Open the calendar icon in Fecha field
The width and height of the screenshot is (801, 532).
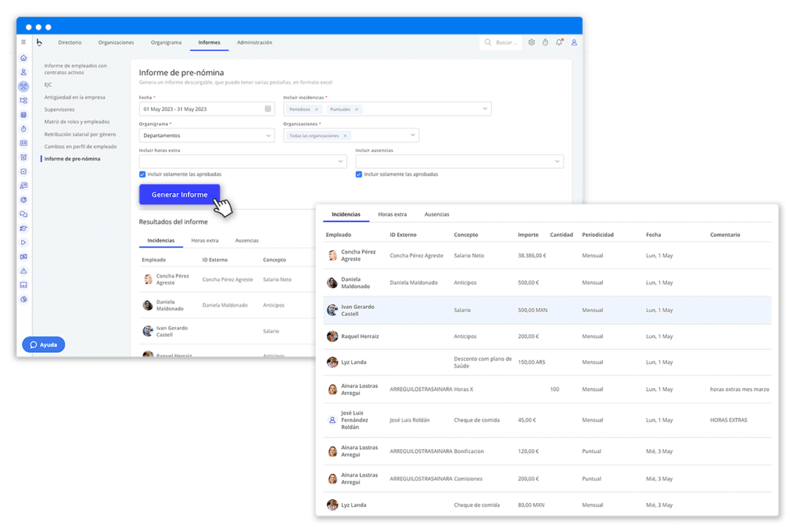[268, 109]
